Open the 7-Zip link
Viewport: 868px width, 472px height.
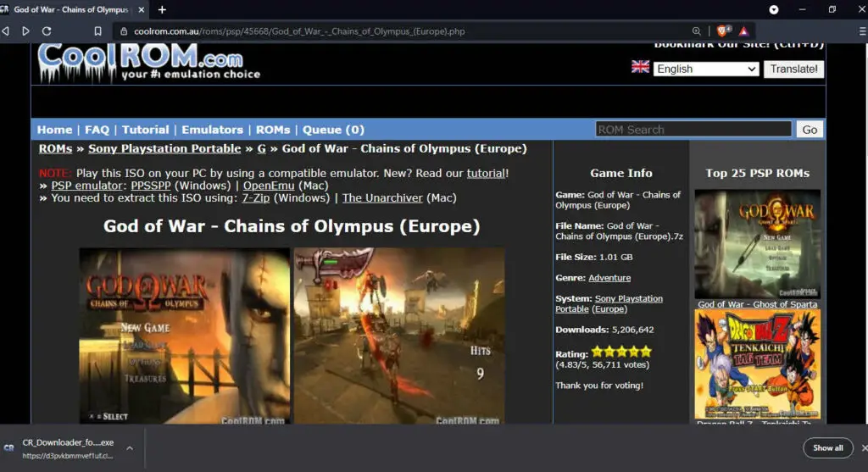[256, 197]
